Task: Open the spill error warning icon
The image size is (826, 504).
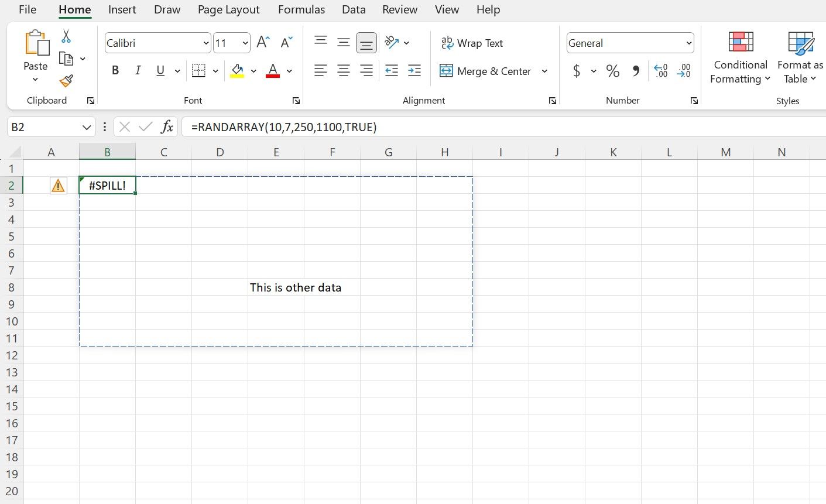Action: pyautogui.click(x=58, y=185)
